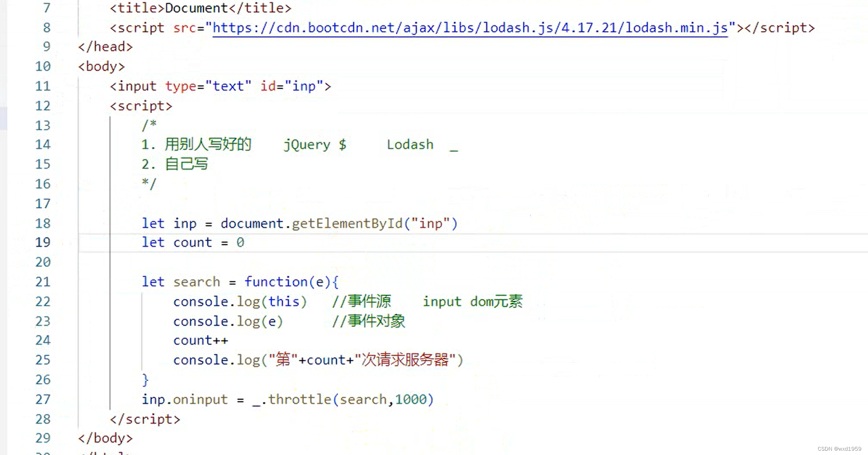868x455 pixels.
Task: Click the zero value after count =
Action: pyautogui.click(x=240, y=243)
